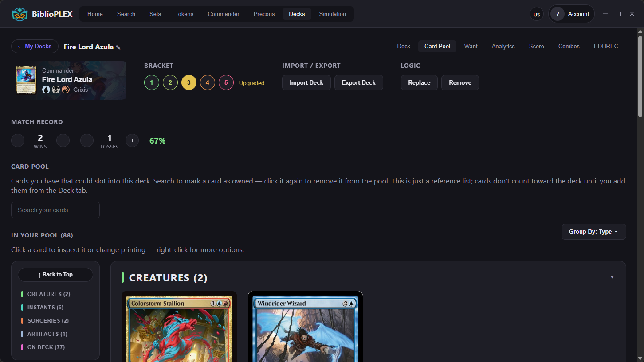Open the Windrider Wizard card

(x=305, y=327)
